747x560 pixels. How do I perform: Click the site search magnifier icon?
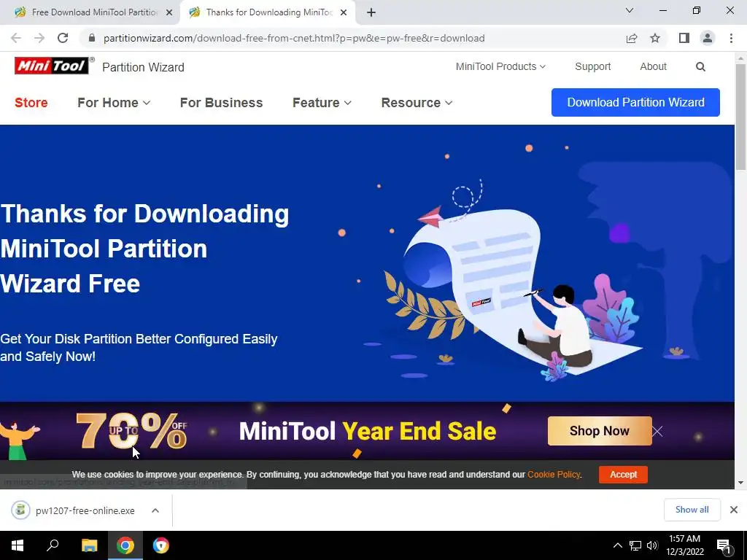tap(700, 66)
